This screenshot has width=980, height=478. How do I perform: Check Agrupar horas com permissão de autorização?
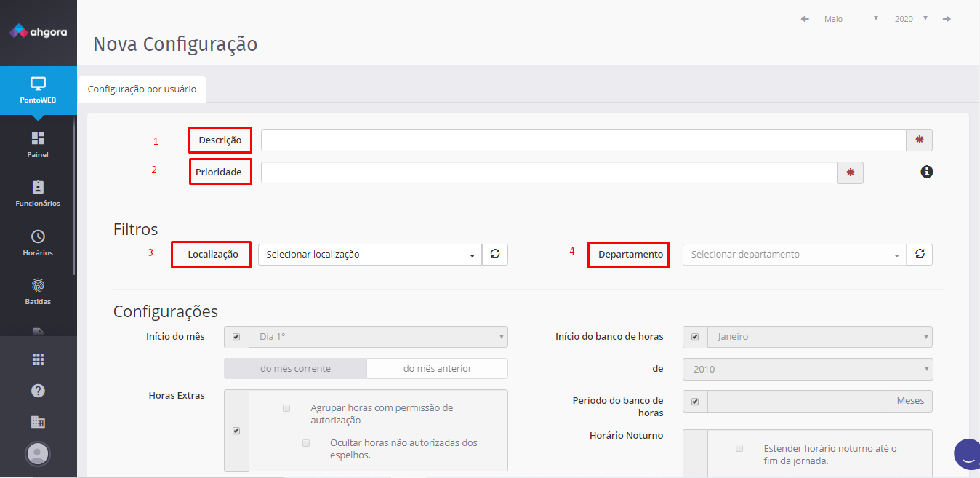286,408
